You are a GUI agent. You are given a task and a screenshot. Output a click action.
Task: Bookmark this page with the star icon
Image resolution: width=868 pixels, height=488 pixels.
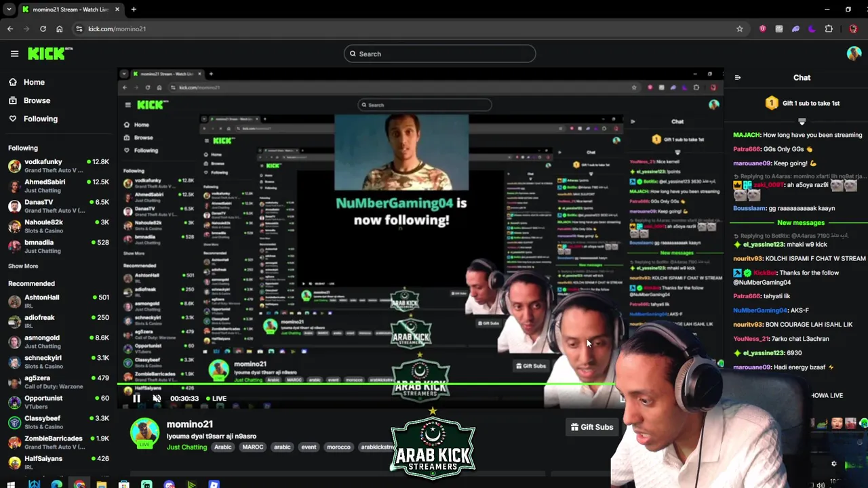point(740,28)
